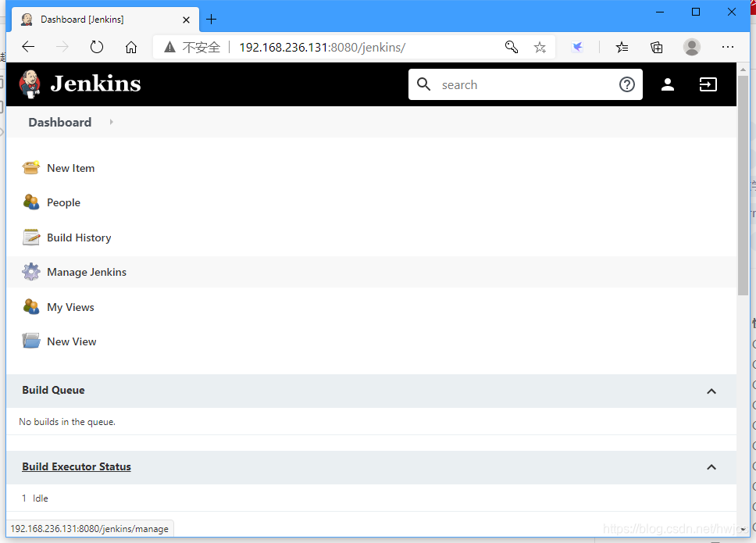This screenshot has height=543, width=756.
Task: Click the blue bird extension icon
Action: tap(577, 47)
